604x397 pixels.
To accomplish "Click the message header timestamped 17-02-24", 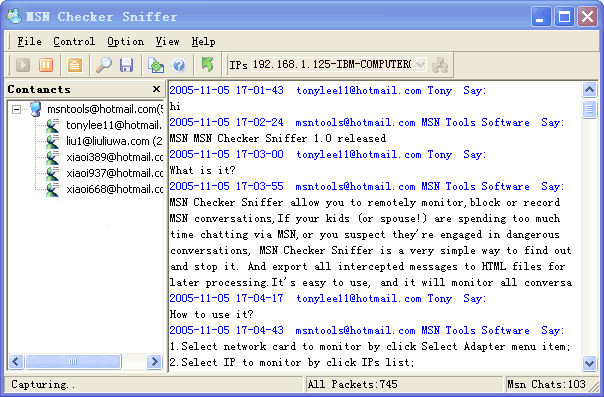I will click(x=367, y=122).
